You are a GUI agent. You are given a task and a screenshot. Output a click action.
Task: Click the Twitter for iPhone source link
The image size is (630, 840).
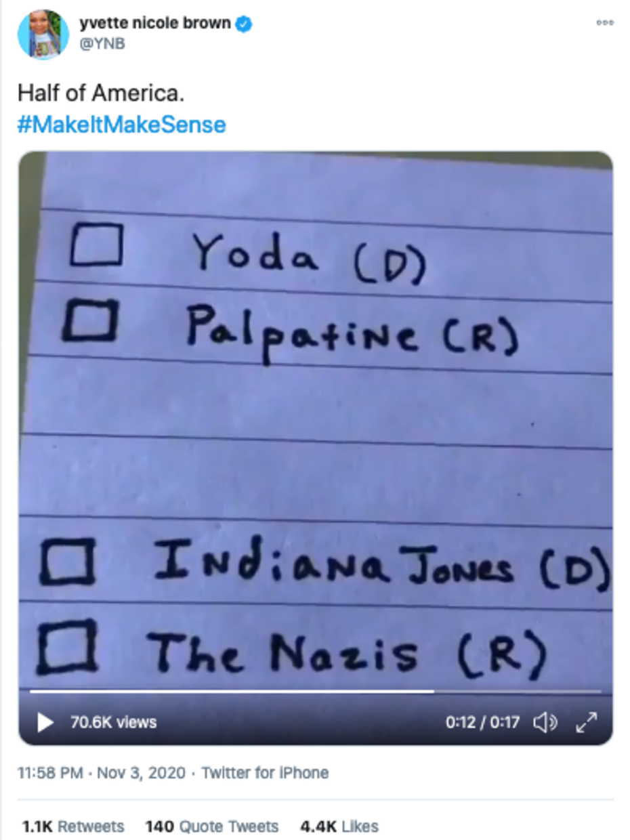[265, 772]
